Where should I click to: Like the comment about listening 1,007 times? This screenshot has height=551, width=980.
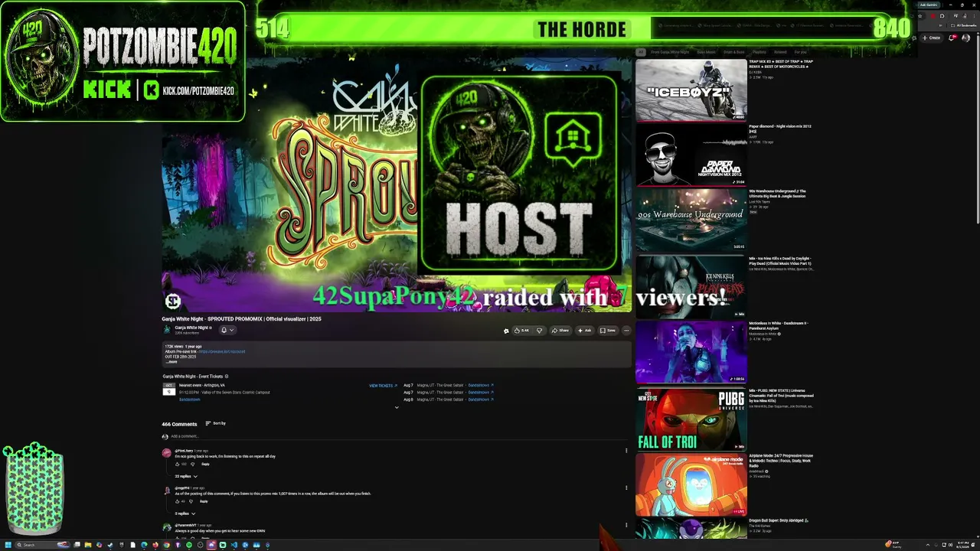click(178, 501)
